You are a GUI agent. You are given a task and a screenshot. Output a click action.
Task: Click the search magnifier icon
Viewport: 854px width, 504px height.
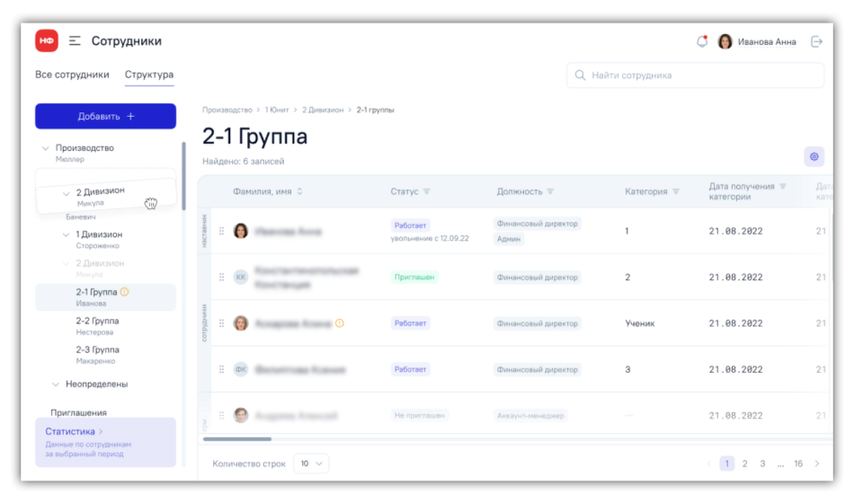pos(580,75)
